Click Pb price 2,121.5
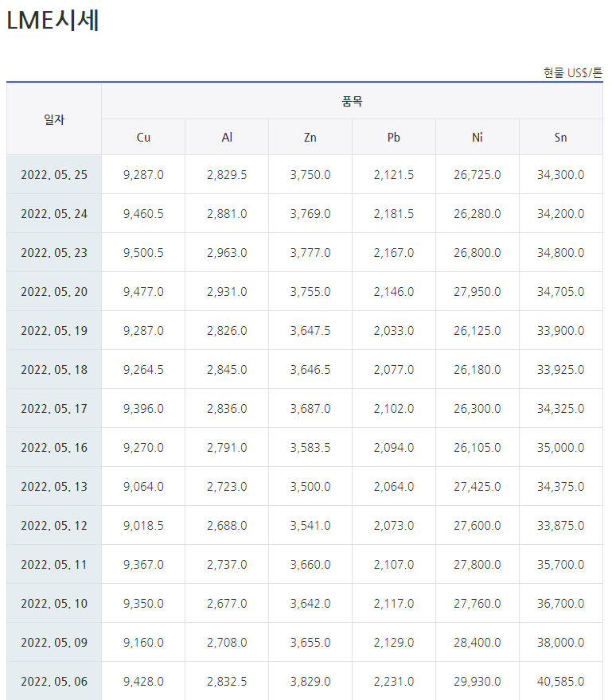The height and width of the screenshot is (700, 612). pyautogui.click(x=394, y=174)
